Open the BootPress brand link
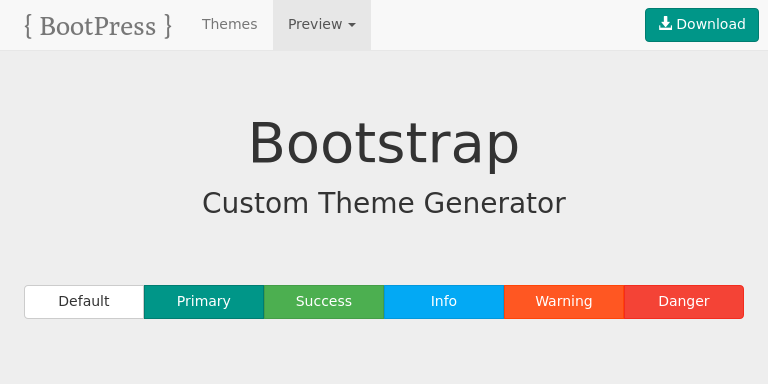Screen dimensions: 768x384 click(x=98, y=25)
